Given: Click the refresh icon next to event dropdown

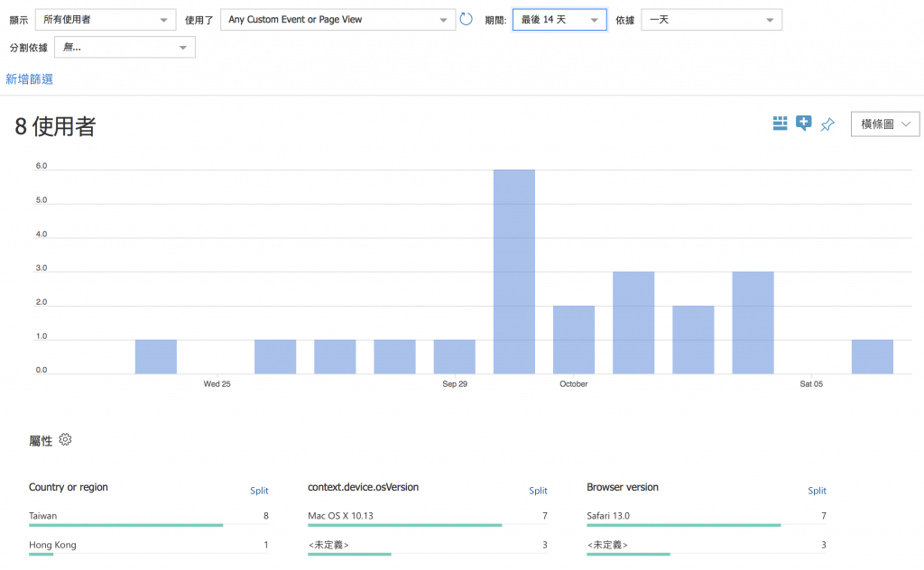Looking at the screenshot, I should click(x=467, y=20).
